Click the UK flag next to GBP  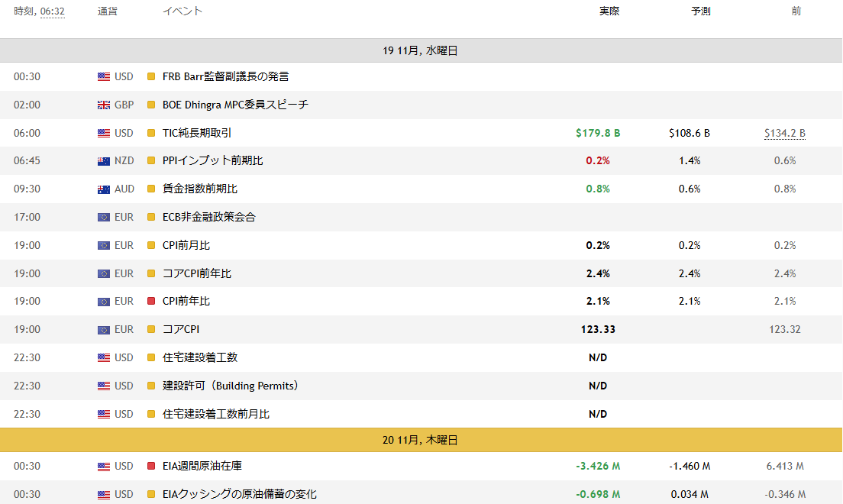pyautogui.click(x=104, y=105)
